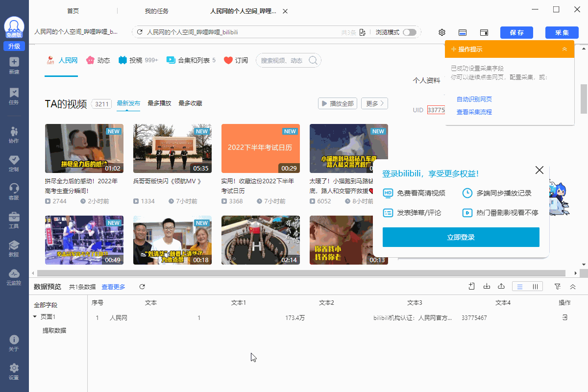Click the 操作 icon in row 1
588x392 pixels.
tap(564, 318)
